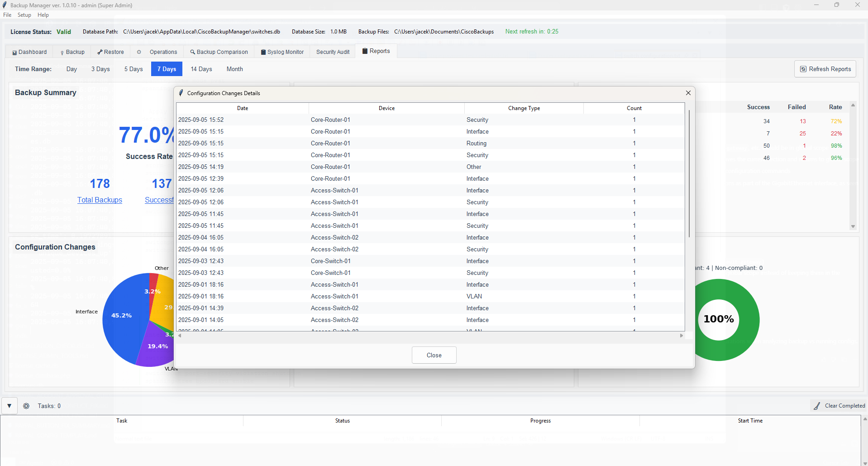Click the Reports tab icon

pos(365,51)
